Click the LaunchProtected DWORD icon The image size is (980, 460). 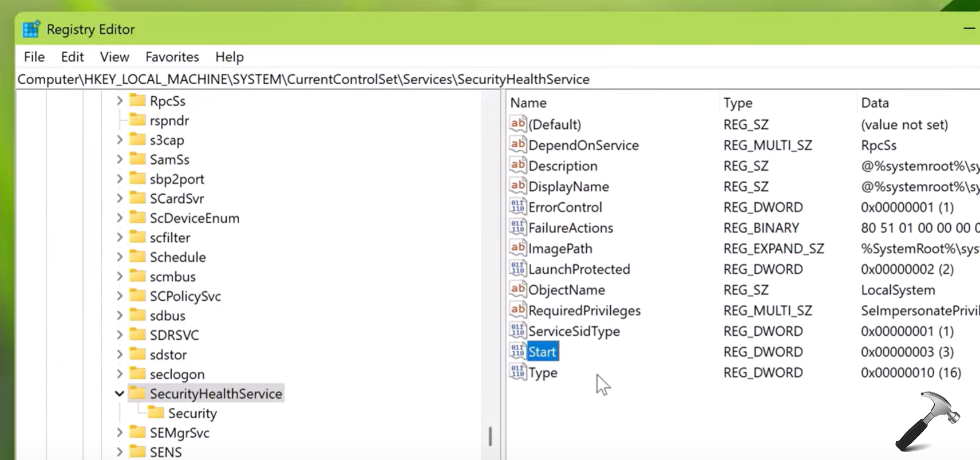point(517,269)
